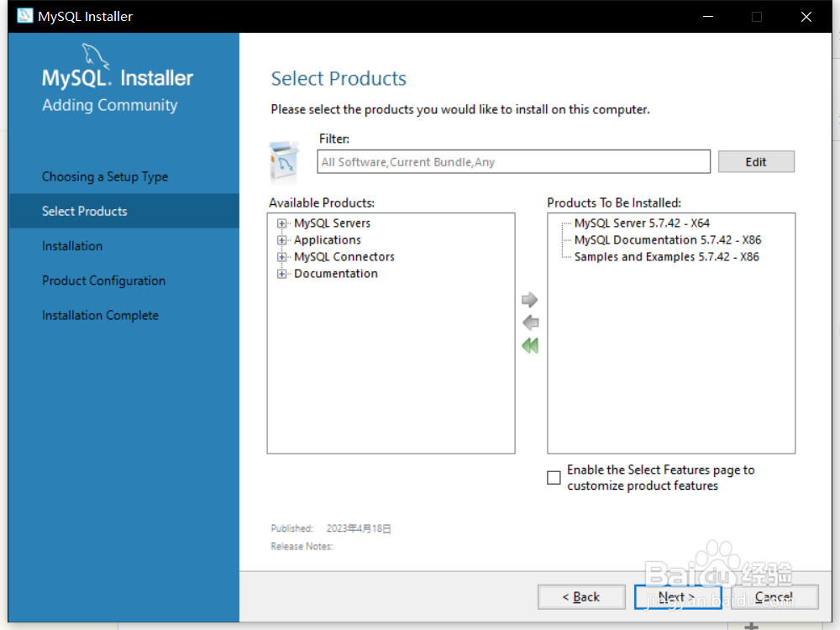Open the Select Products sidebar step
840x630 pixels.
coord(124,211)
